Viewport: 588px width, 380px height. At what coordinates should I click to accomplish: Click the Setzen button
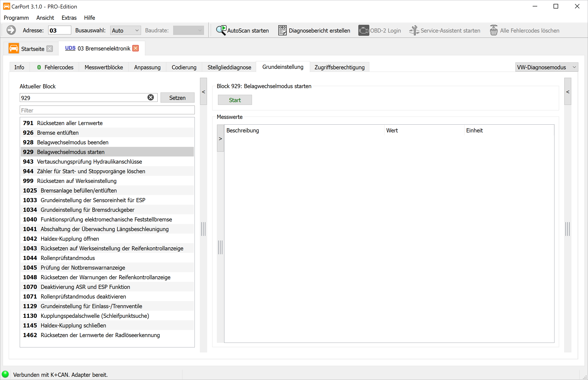coord(177,98)
